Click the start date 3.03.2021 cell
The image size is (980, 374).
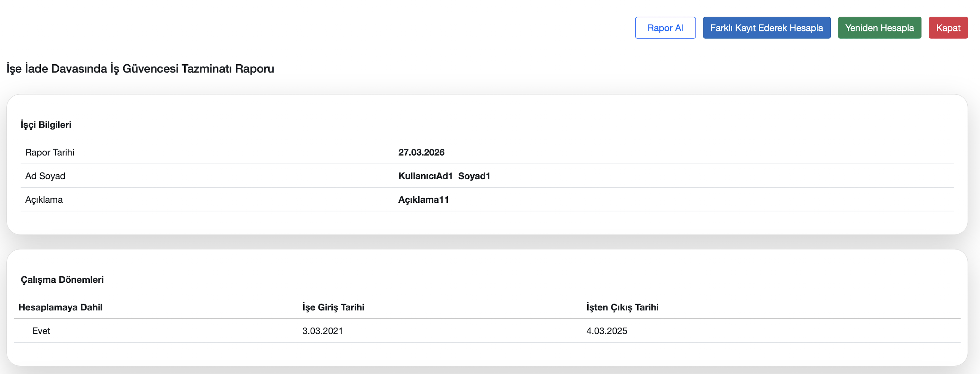[323, 331]
